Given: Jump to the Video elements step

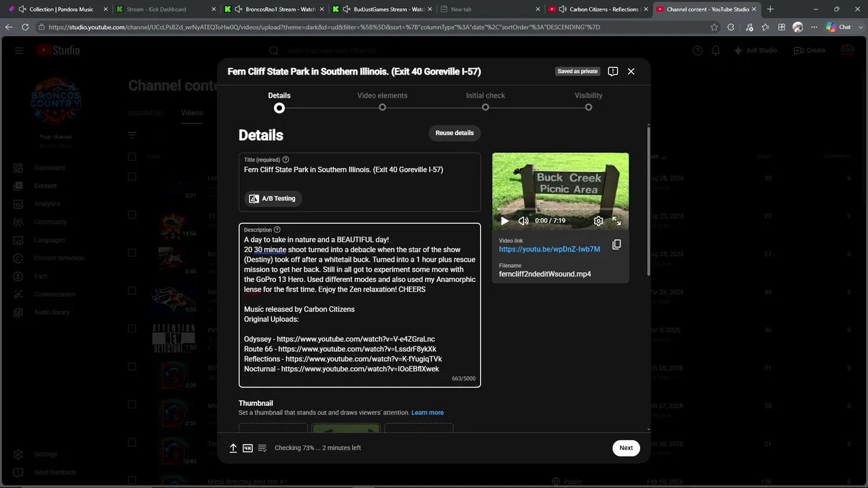Looking at the screenshot, I should (x=382, y=102).
